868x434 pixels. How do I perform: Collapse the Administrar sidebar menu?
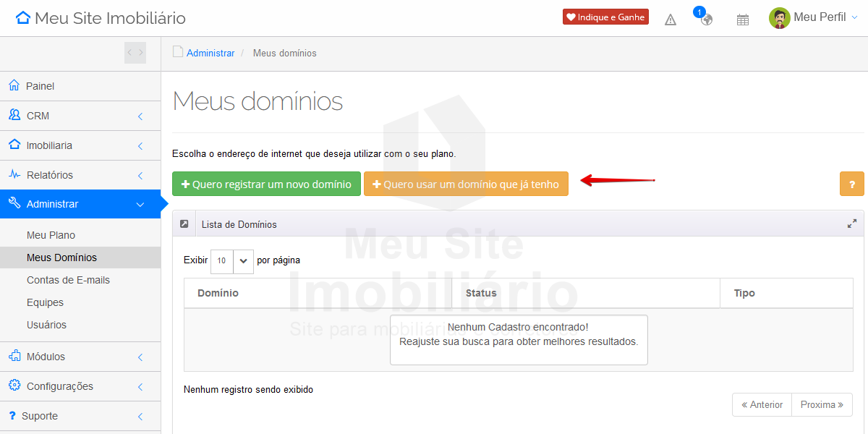[x=80, y=204]
